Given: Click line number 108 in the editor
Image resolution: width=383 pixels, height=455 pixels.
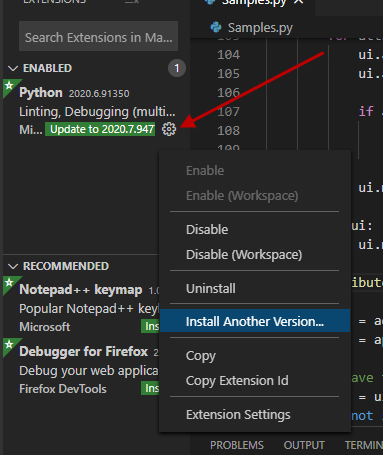Looking at the screenshot, I should point(228,130).
